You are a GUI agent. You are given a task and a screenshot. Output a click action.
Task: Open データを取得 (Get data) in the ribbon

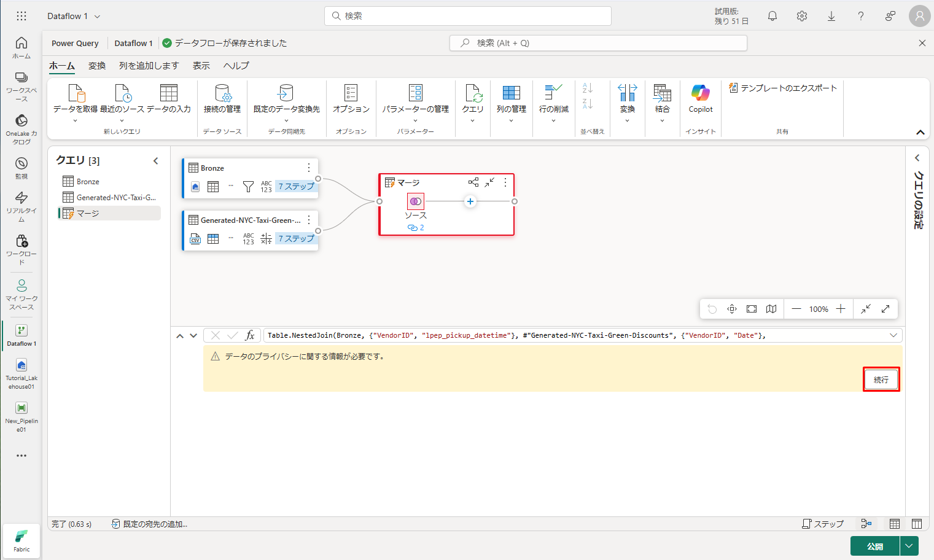(76, 98)
